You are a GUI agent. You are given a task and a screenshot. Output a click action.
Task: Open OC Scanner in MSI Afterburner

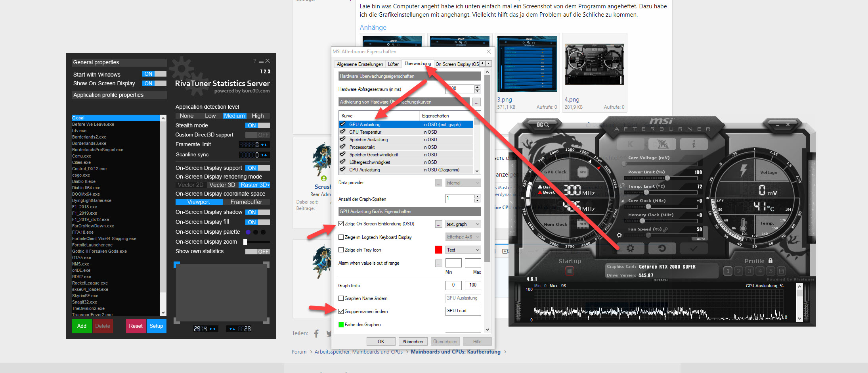point(543,125)
